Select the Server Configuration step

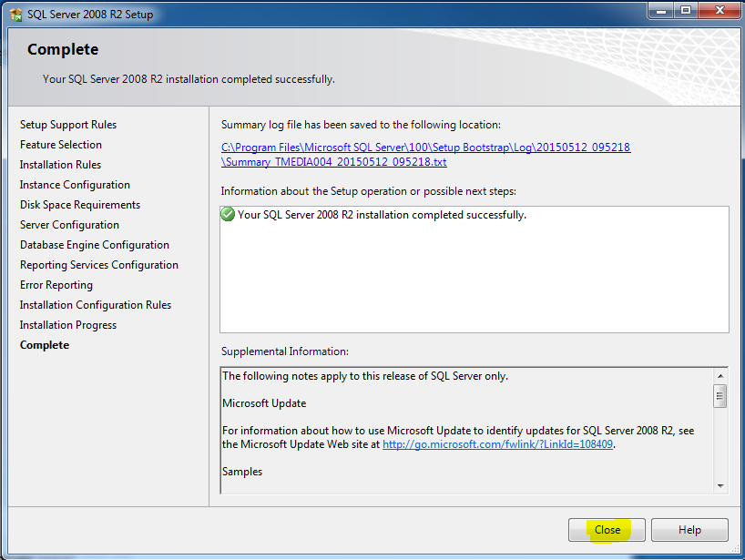pos(69,225)
